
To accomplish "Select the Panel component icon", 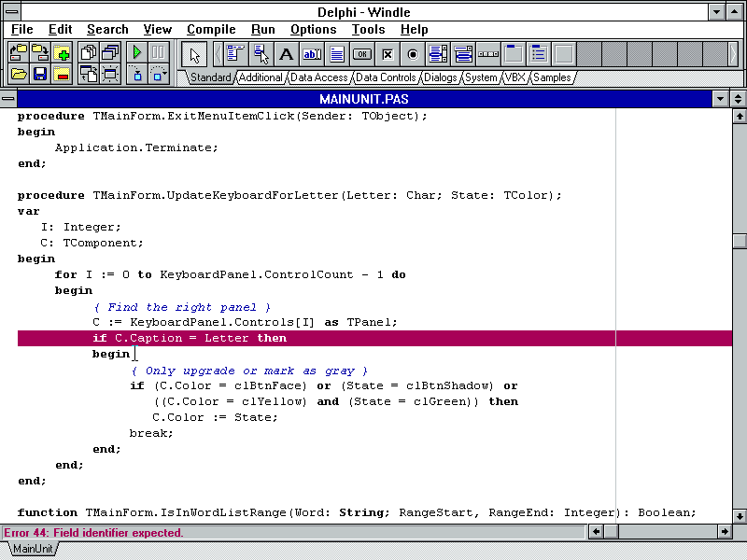I will pyautogui.click(x=564, y=54).
